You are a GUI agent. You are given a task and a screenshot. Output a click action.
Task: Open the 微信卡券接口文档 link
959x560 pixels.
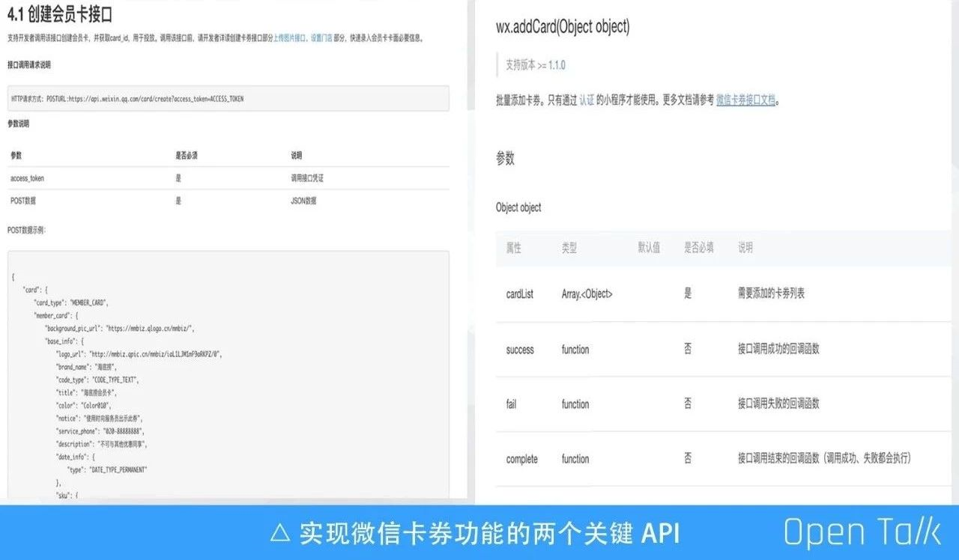pyautogui.click(x=745, y=99)
